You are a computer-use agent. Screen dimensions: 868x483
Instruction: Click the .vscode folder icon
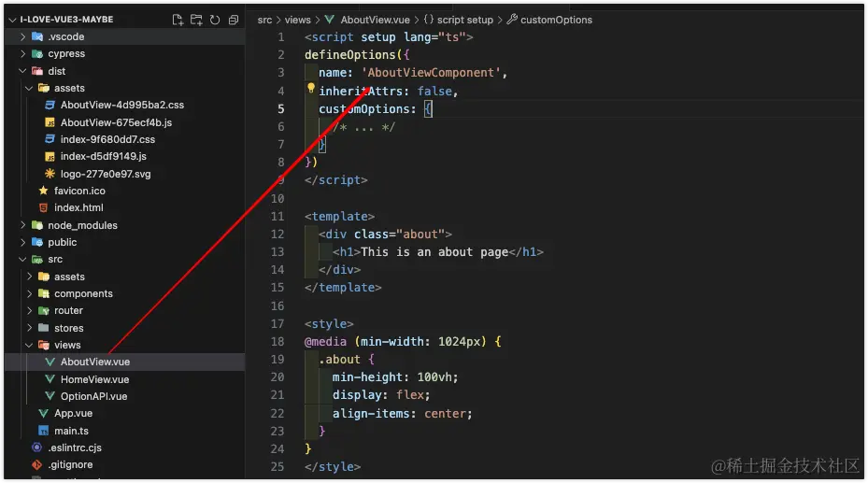(37, 36)
